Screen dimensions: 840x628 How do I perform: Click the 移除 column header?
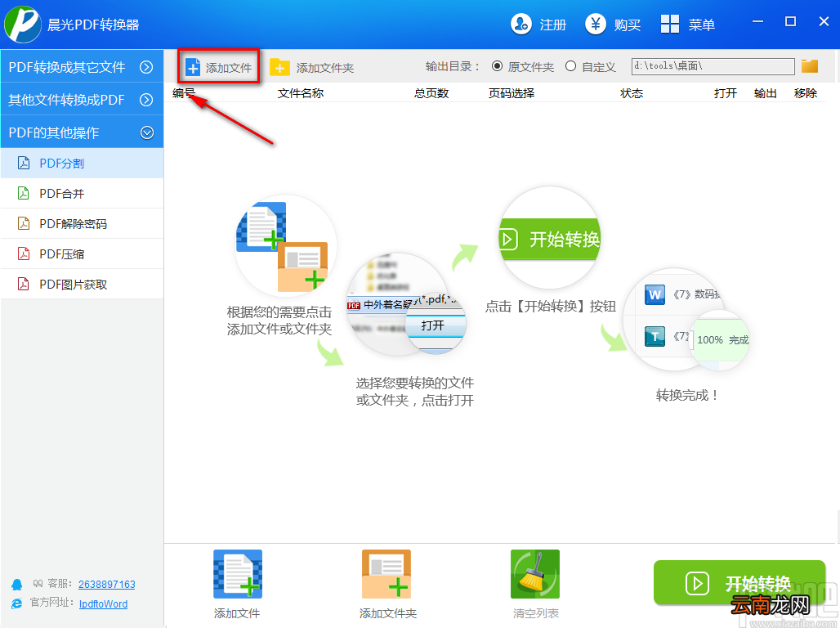coord(806,93)
